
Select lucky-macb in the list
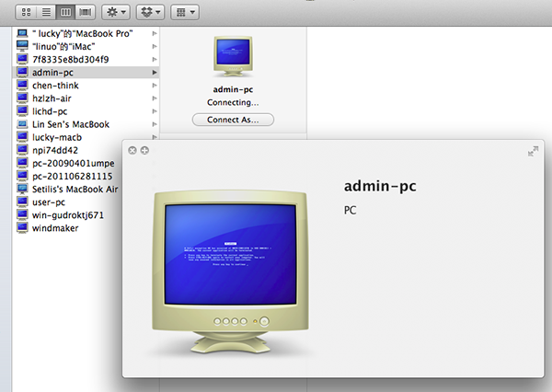pos(86,137)
